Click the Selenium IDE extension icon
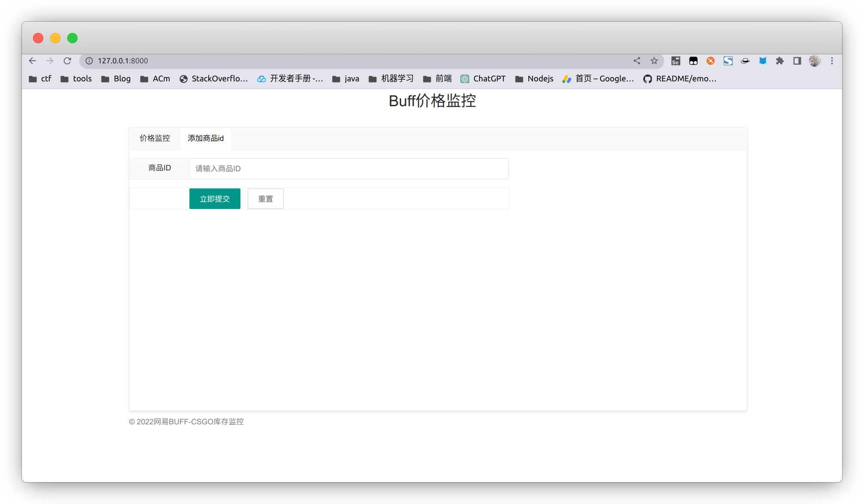 (x=676, y=61)
